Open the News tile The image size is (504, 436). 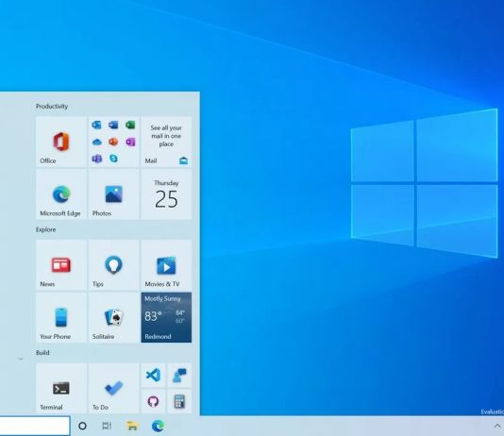pos(61,265)
